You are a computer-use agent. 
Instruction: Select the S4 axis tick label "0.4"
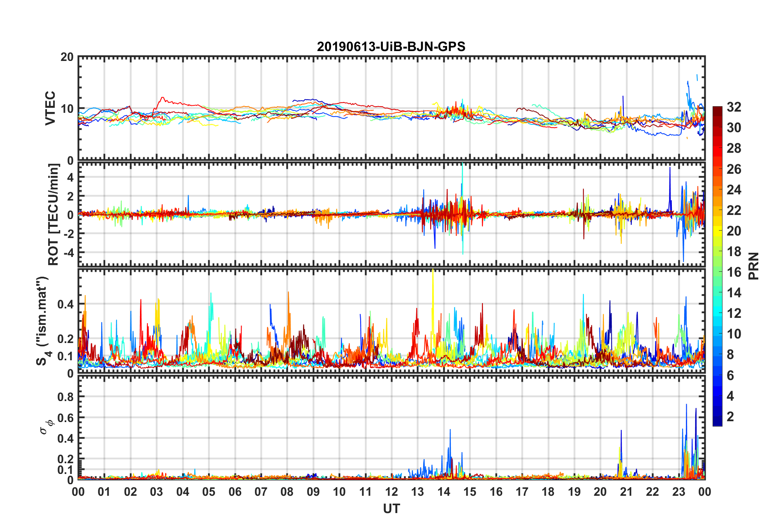point(66,304)
